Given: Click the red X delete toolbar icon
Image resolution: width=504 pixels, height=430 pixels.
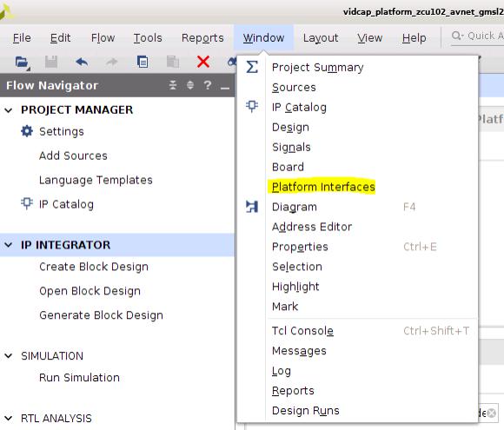Looking at the screenshot, I should (203, 62).
